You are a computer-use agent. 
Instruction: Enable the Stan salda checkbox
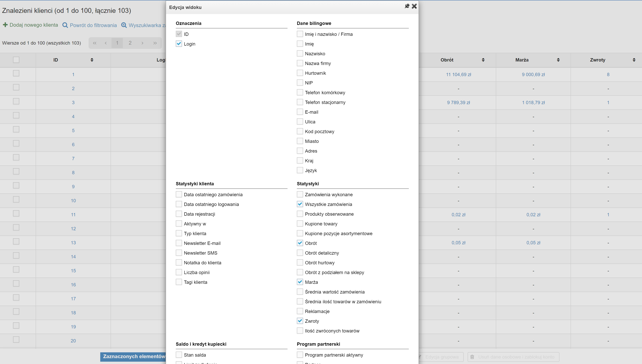pos(179,355)
